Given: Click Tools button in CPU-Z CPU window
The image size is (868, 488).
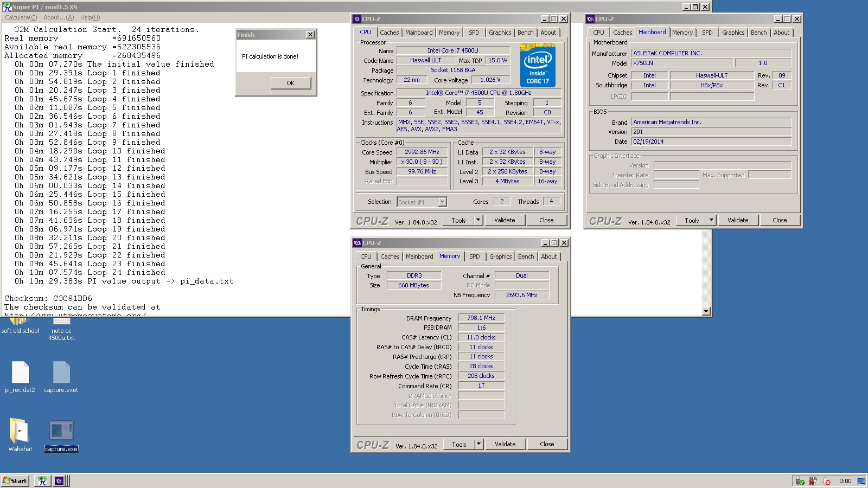Looking at the screenshot, I should coord(458,220).
